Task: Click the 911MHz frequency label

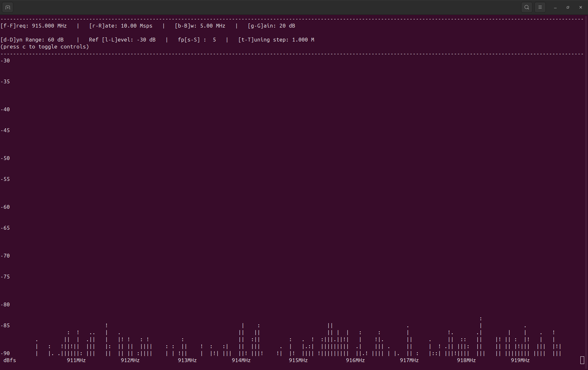Action: pos(76,360)
